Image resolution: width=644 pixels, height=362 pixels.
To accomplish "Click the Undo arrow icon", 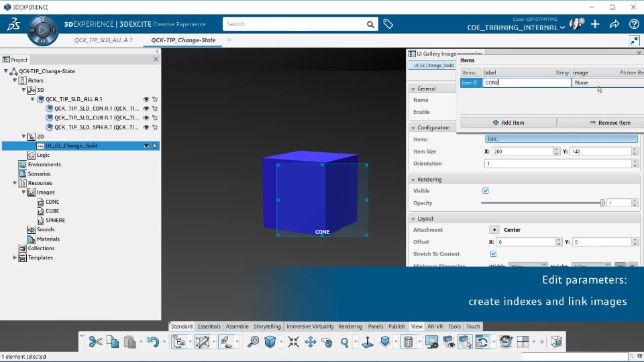I will click(153, 342).
